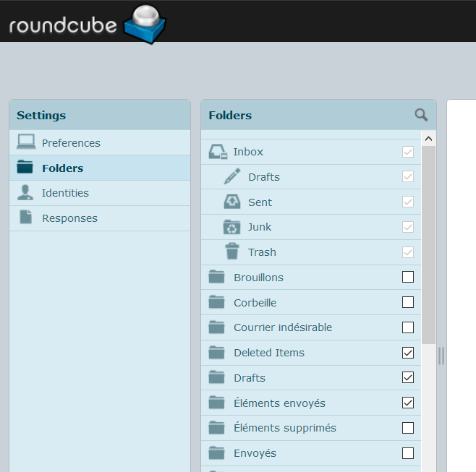
Task: Click the Identities person icon
Action: (26, 193)
